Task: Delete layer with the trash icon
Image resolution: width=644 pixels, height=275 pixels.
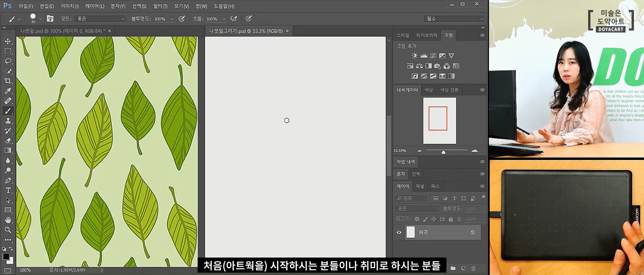Action: pos(473,268)
